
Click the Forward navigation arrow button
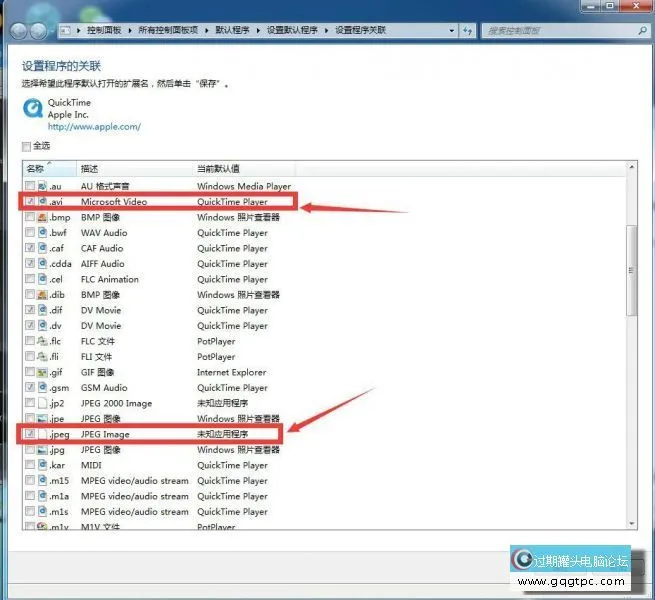38,31
